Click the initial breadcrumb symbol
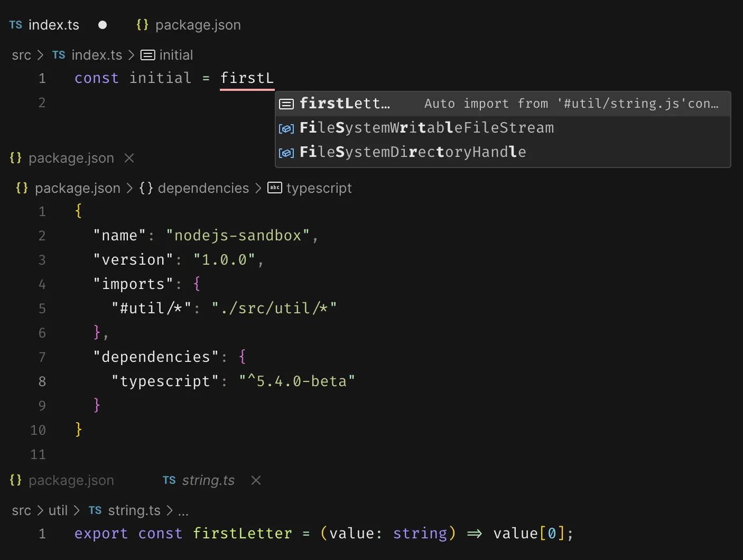The image size is (743, 560). 175,55
